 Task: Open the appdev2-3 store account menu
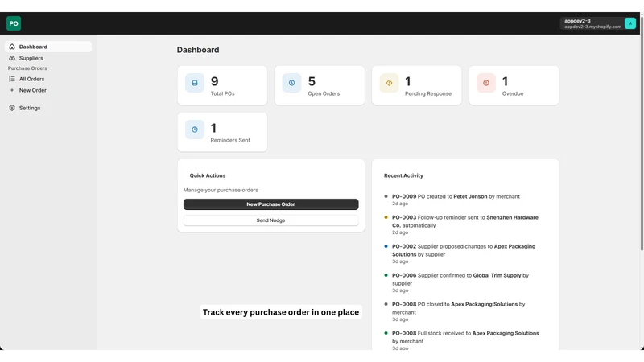598,23
